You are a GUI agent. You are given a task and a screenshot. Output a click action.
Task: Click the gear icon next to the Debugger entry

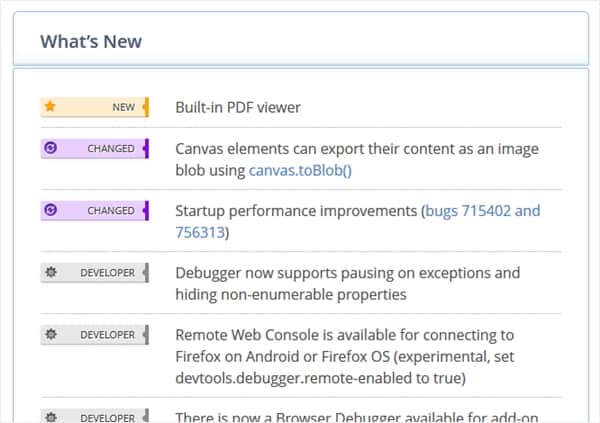[51, 272]
